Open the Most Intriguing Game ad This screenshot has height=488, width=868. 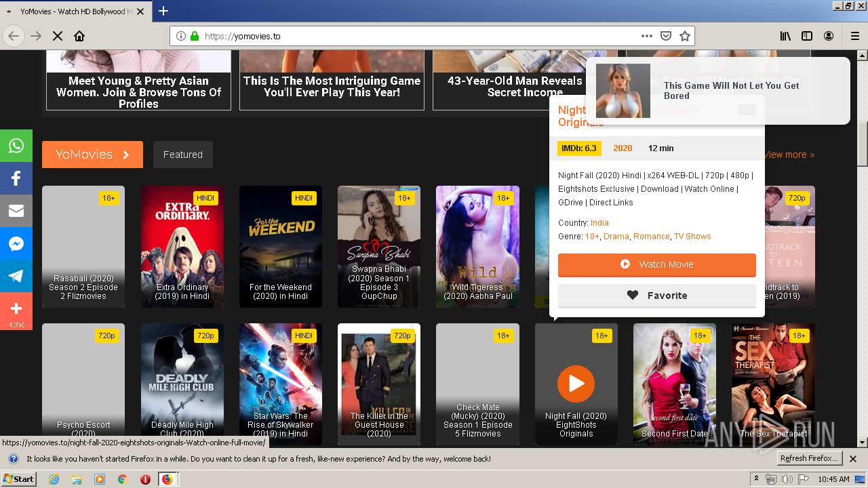click(x=332, y=80)
